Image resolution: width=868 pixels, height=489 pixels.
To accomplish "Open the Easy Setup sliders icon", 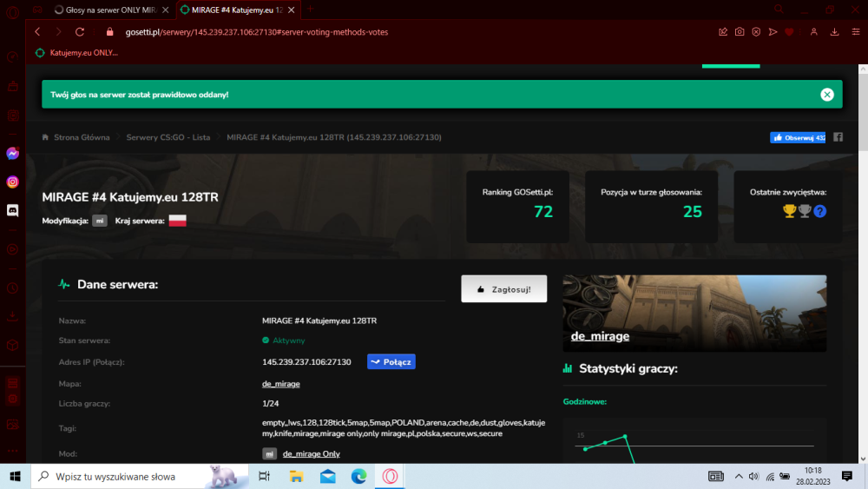I will coord(855,32).
